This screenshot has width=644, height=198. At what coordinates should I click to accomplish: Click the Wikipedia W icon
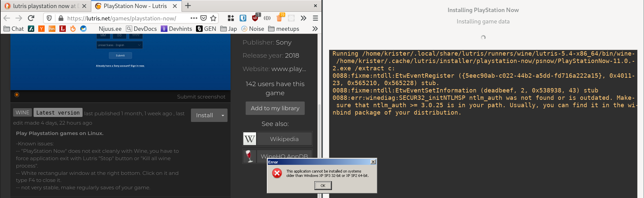(x=250, y=139)
